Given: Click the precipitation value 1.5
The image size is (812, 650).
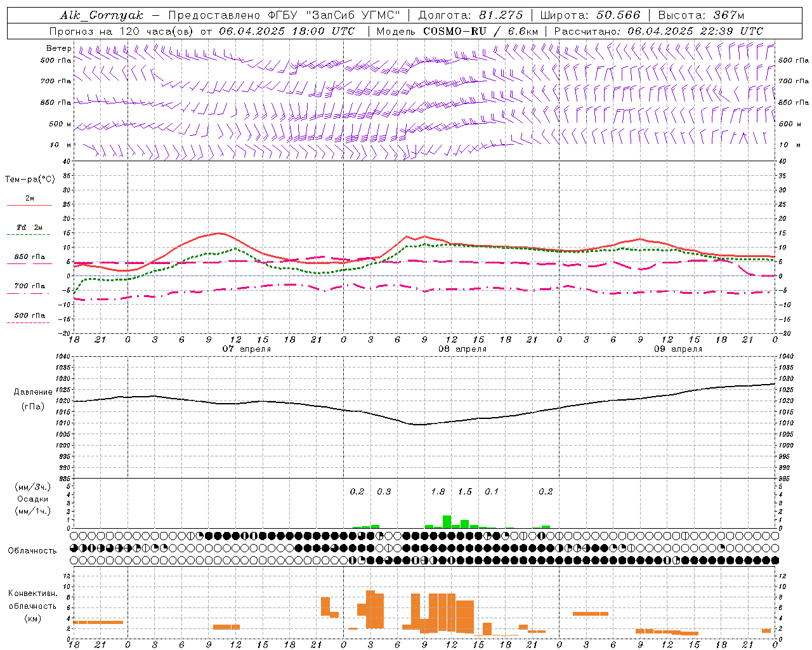Looking at the screenshot, I should [x=465, y=491].
